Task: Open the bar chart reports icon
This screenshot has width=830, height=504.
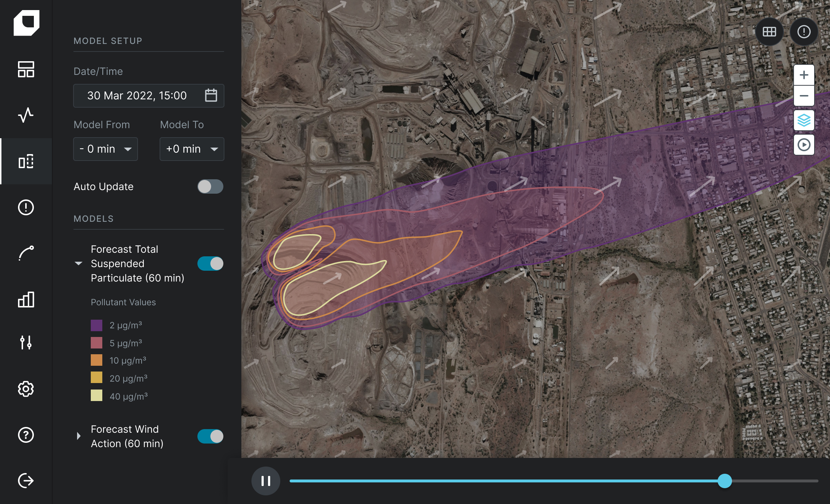Action: click(26, 300)
